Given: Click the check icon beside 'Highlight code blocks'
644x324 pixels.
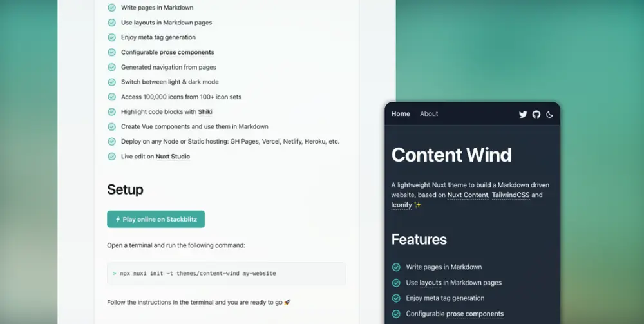Looking at the screenshot, I should click(111, 111).
